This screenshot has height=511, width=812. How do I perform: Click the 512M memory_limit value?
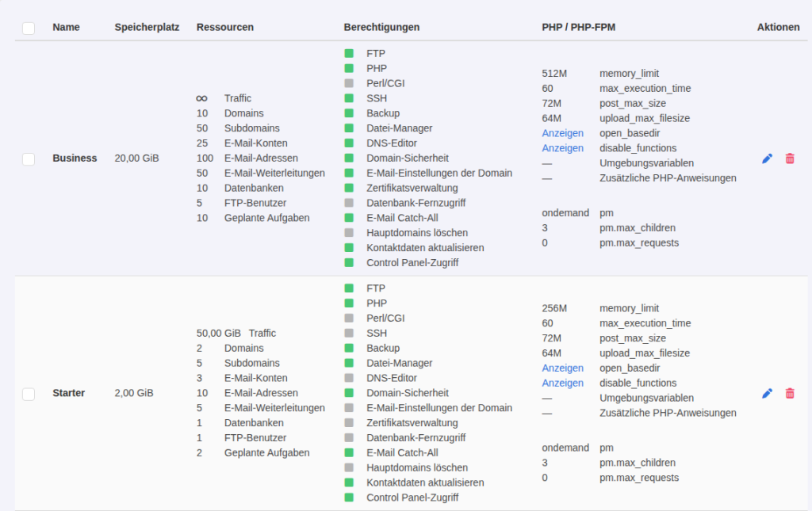click(x=554, y=74)
